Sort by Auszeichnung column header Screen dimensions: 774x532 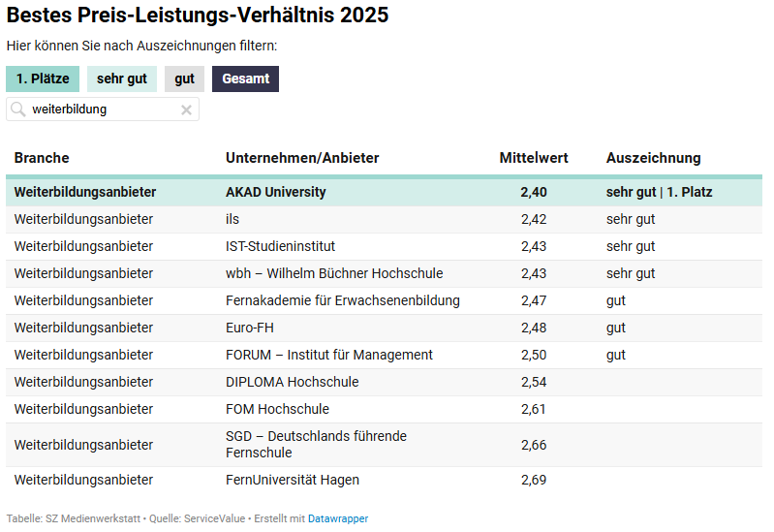click(x=653, y=158)
